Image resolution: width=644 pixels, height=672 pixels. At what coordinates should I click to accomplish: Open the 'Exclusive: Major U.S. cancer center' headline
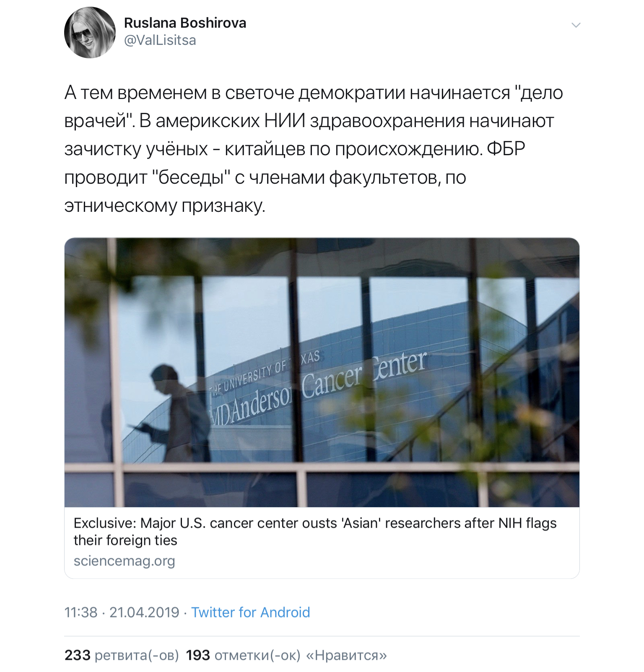click(x=315, y=523)
